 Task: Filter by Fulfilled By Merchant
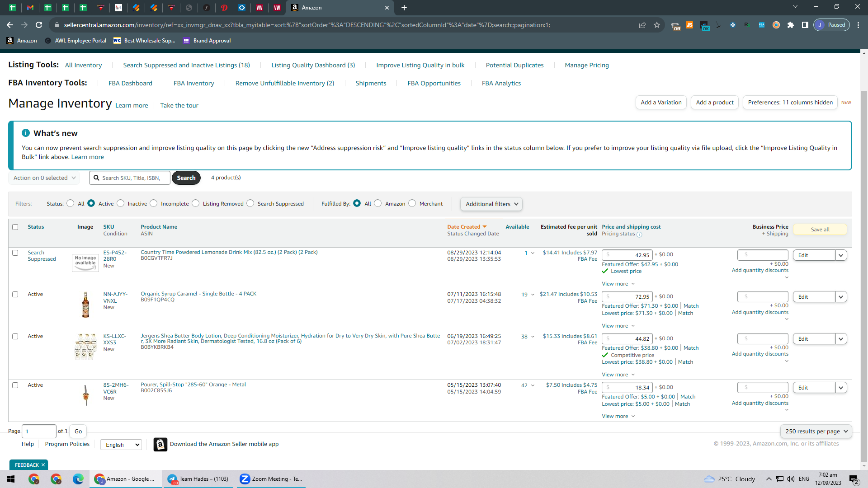[412, 203]
